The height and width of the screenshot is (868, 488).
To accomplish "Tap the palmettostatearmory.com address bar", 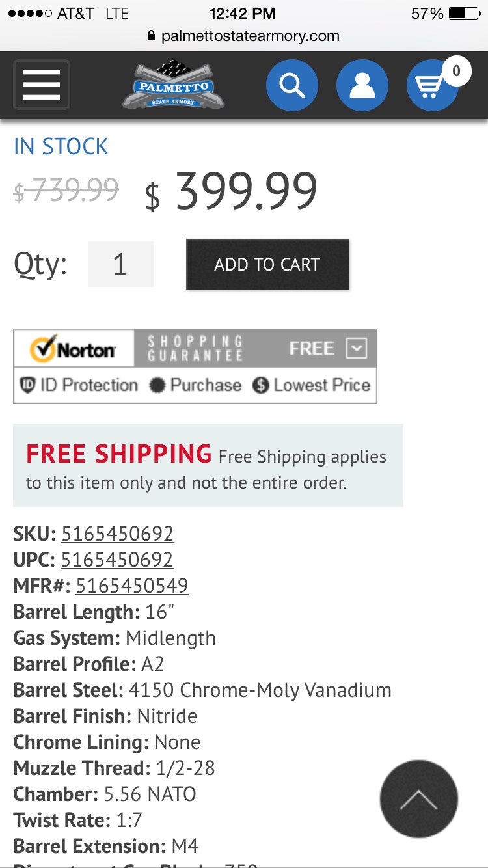I will click(244, 36).
